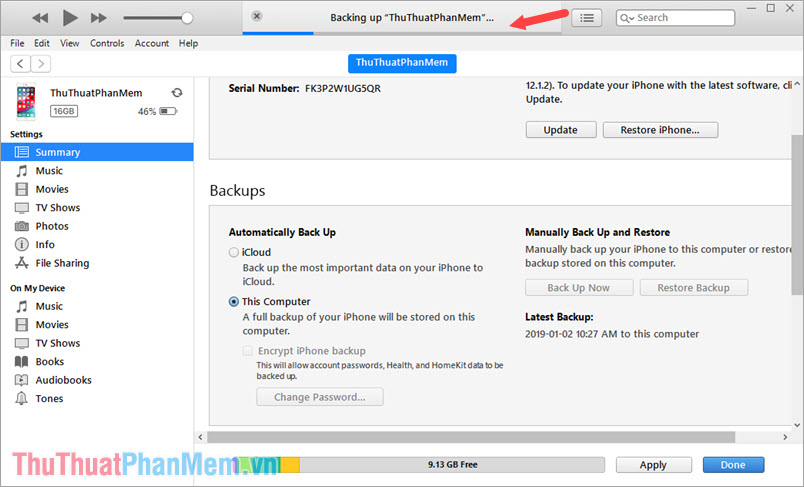Click the sync icon beside device name
804x487 pixels.
pos(177,93)
